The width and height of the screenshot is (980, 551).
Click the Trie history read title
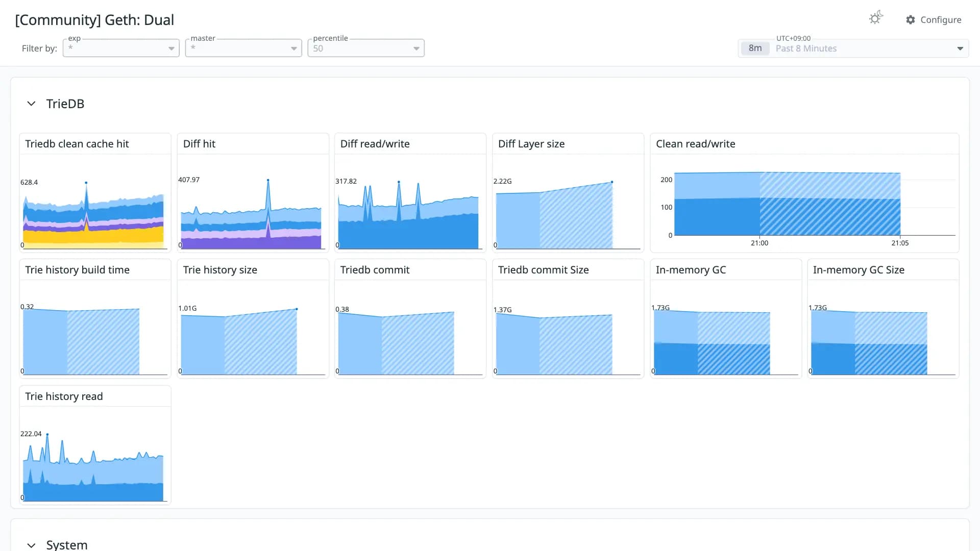pyautogui.click(x=64, y=396)
